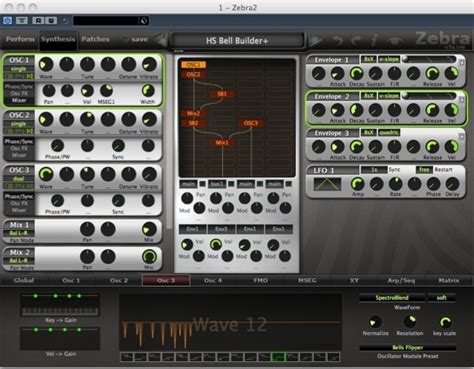Click Envelope 2 Release knob
This screenshot has width=474, height=369.
click(x=432, y=110)
